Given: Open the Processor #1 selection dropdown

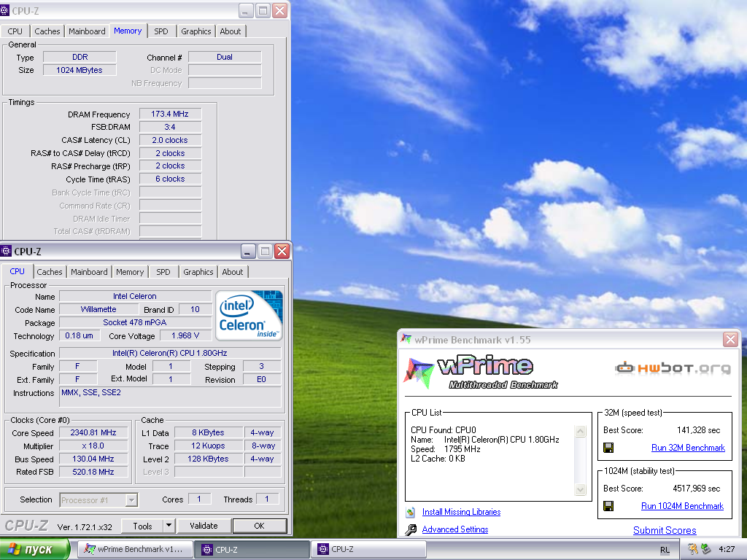Looking at the screenshot, I should coord(132,500).
